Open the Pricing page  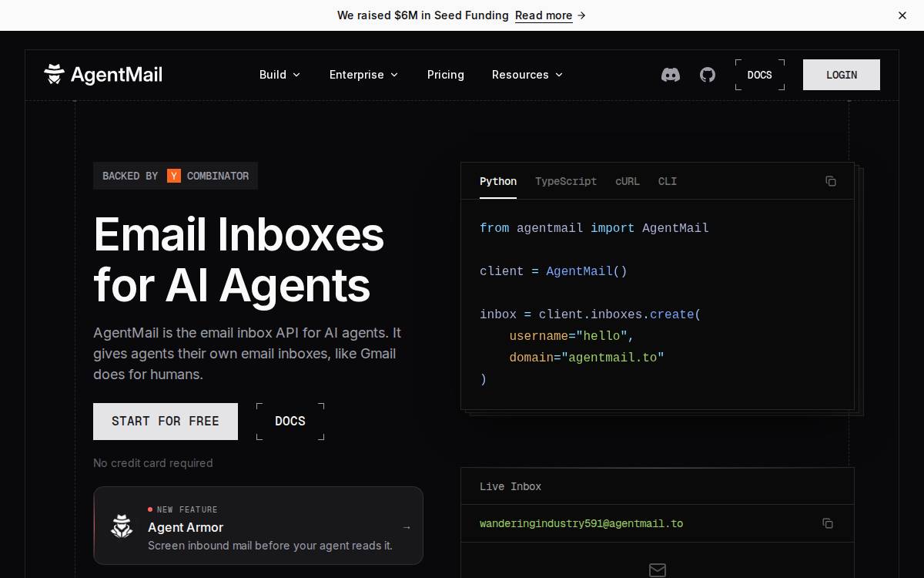[446, 75]
